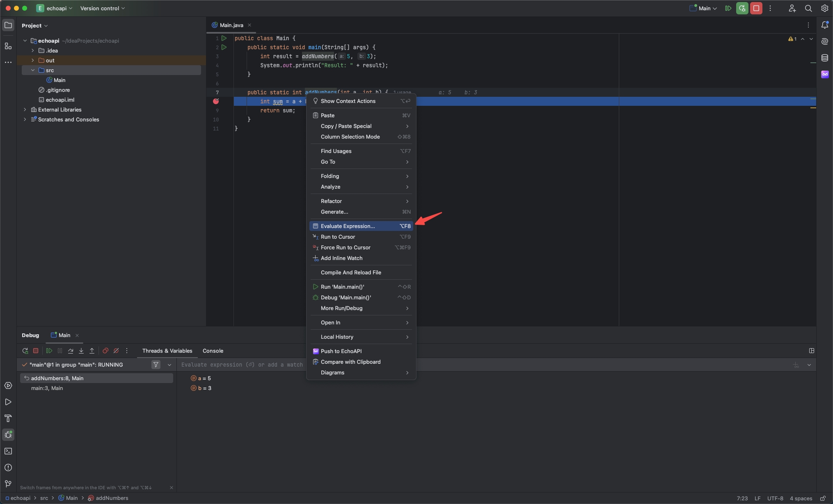Image resolution: width=833 pixels, height=504 pixels.
Task: Open Code With Me user icon
Action: point(792,8)
